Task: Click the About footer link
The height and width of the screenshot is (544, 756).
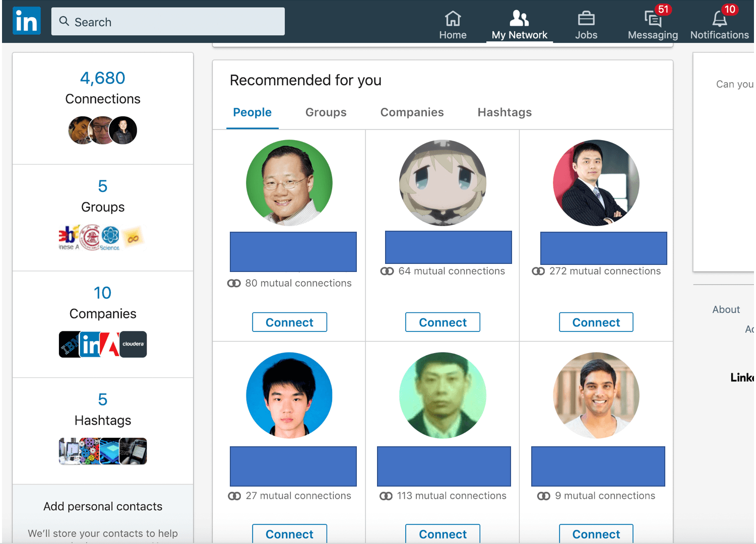Action: click(x=726, y=310)
